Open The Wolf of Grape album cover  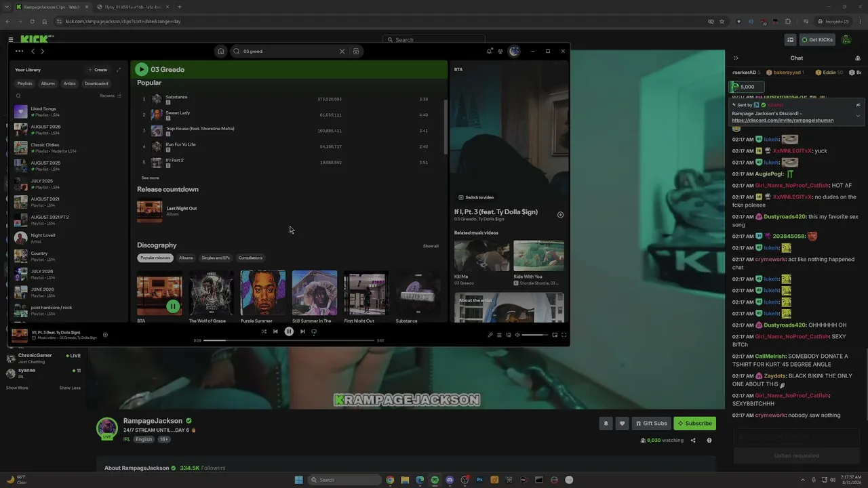211,293
